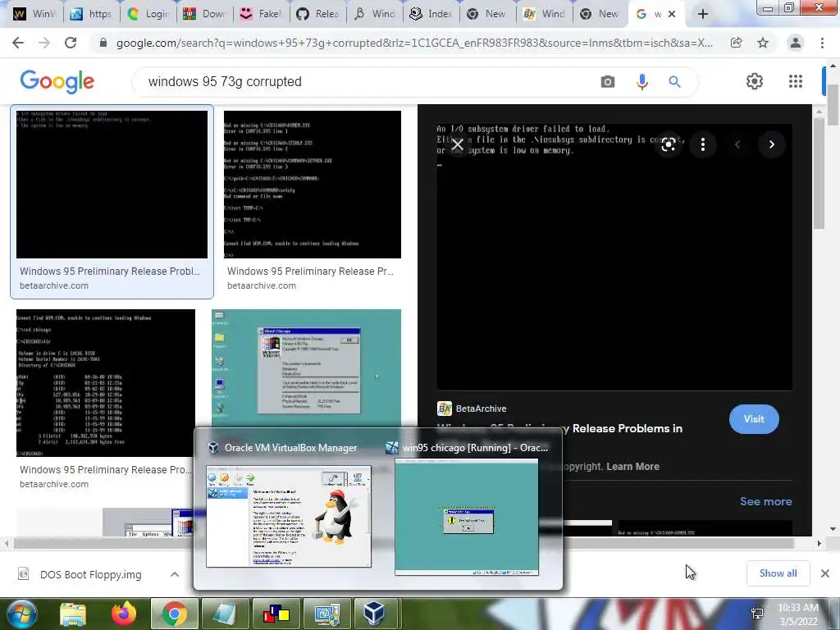Open File Explorer from taskbar
The width and height of the screenshot is (840, 630).
tap(73, 614)
